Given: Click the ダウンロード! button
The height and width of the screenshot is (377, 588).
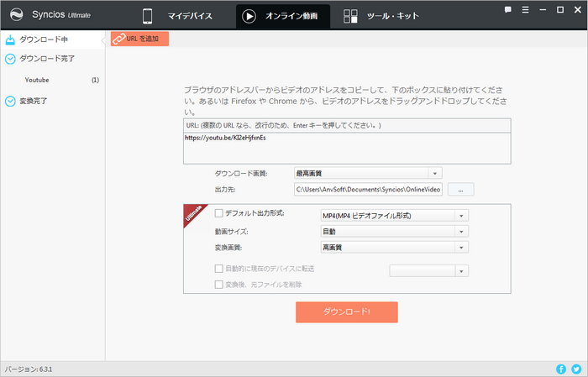Looking at the screenshot, I should click(x=346, y=312).
